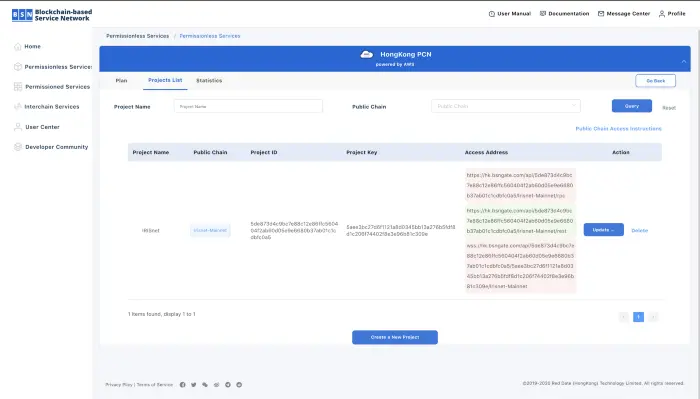The width and height of the screenshot is (700, 399).
Task: Select the Projects List tab
Action: [165, 80]
